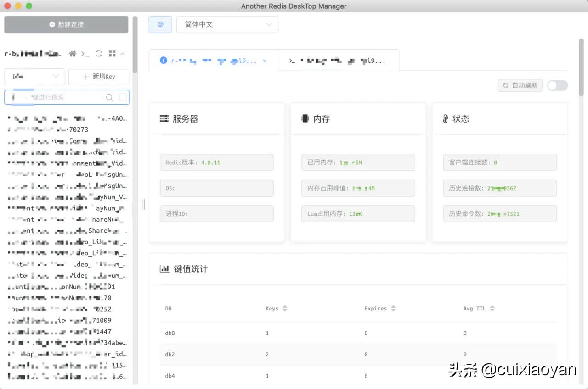Open the 简体中文 language dropdown
The image size is (588, 389).
point(227,24)
